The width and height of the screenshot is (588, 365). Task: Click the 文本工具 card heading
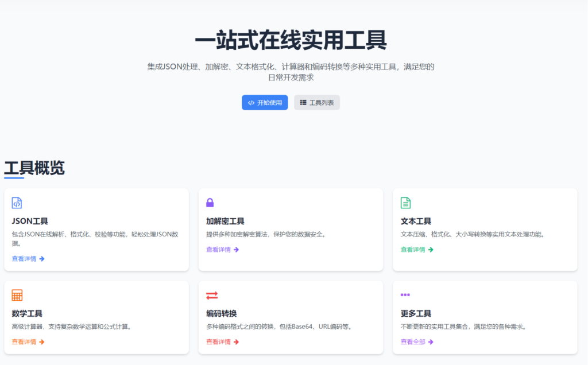(x=416, y=221)
